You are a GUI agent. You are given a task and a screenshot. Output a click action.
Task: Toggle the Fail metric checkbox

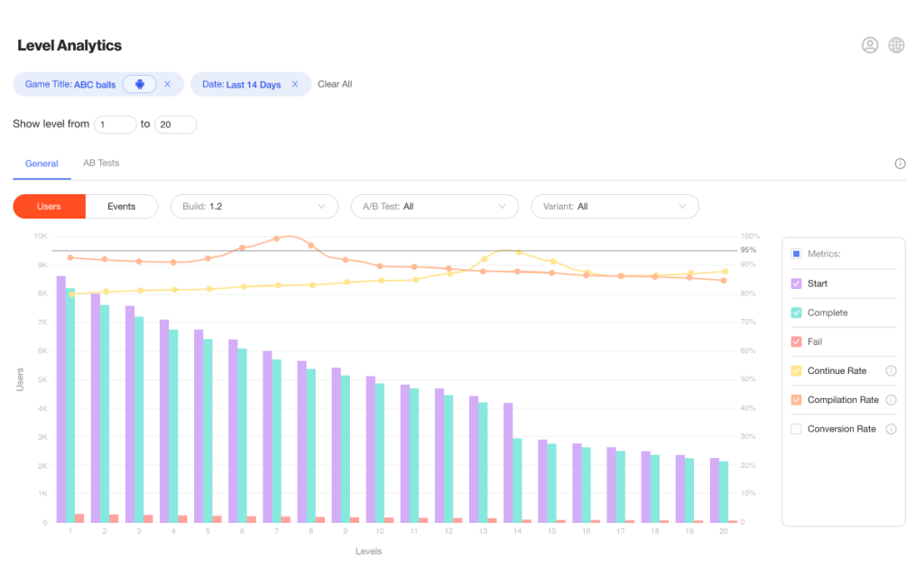[796, 341]
